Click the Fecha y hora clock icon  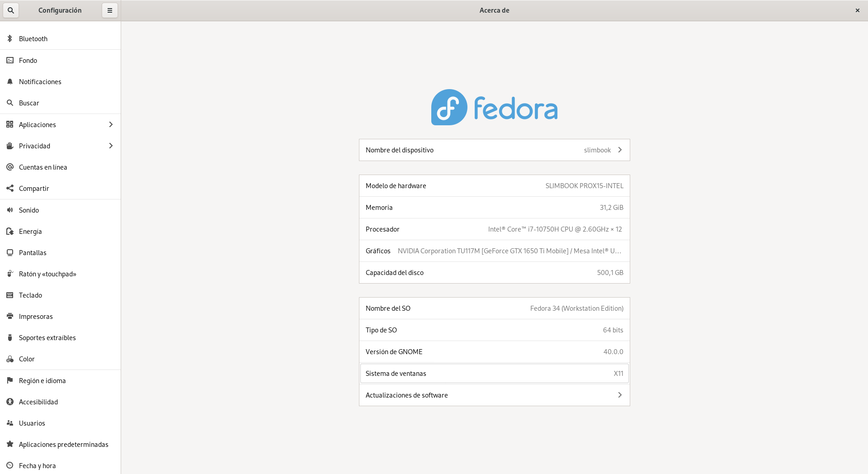click(10, 465)
